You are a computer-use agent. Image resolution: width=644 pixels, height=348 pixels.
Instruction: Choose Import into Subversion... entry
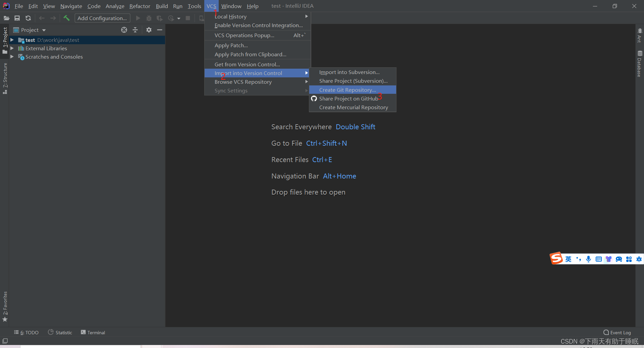(353, 72)
